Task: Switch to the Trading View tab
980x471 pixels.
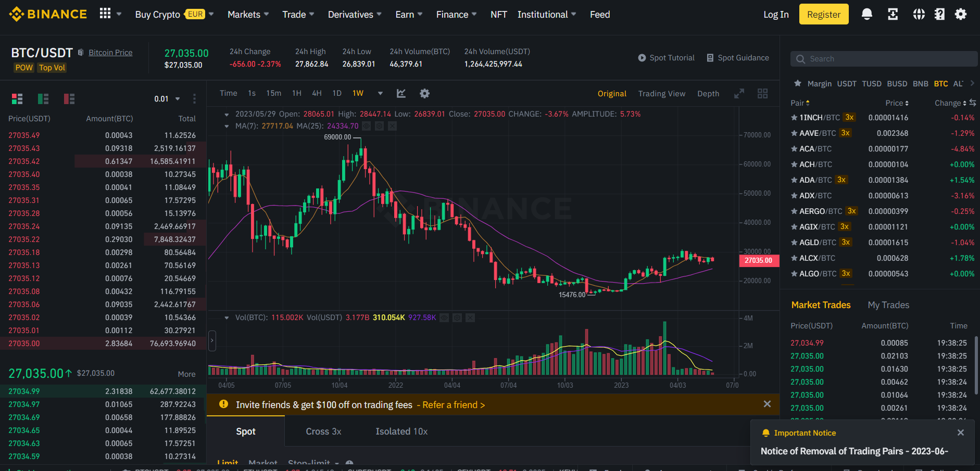Action: (x=661, y=93)
